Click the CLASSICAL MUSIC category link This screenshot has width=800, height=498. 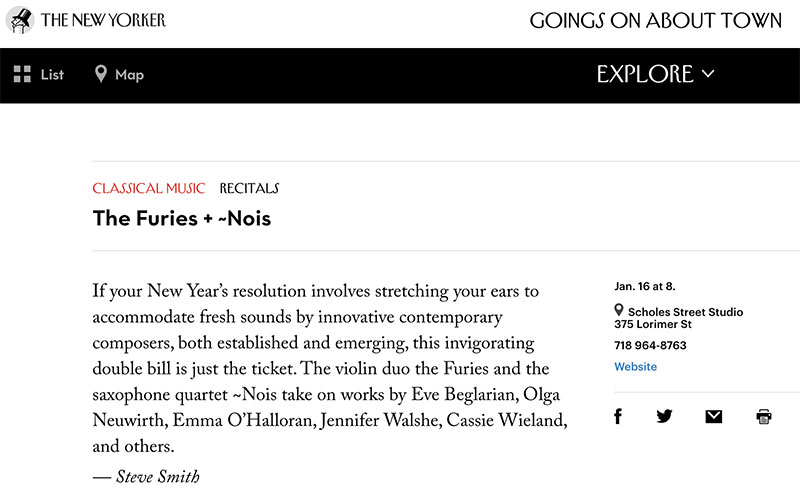point(148,188)
